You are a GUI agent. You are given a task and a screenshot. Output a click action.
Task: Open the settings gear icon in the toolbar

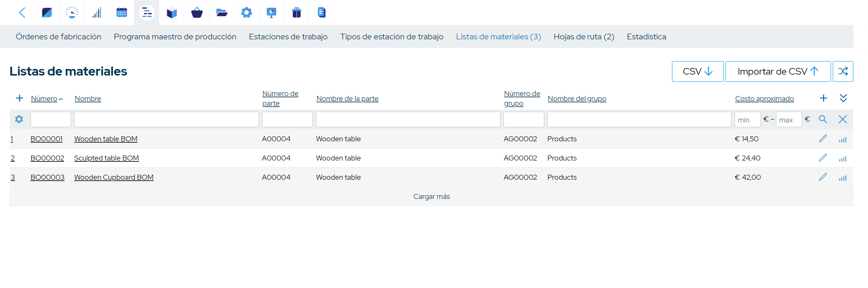(x=246, y=13)
